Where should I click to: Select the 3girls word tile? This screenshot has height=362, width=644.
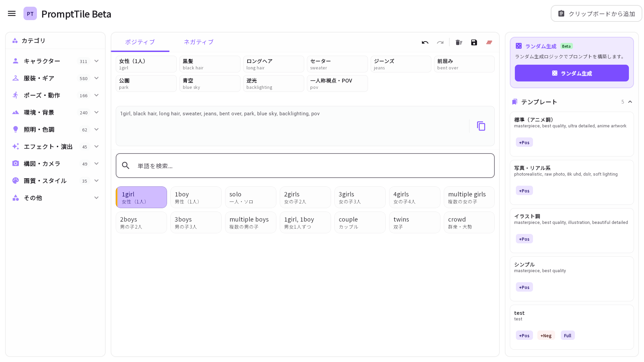tap(360, 197)
